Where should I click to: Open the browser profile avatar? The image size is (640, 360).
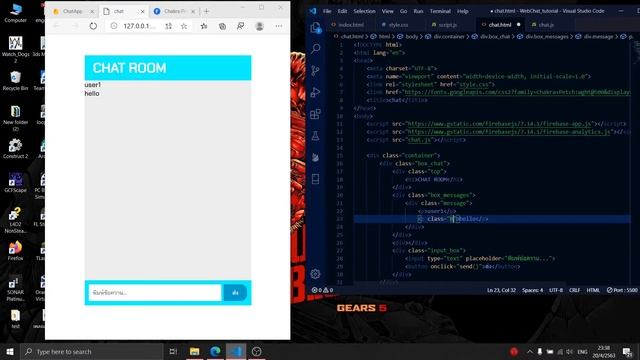click(x=259, y=26)
